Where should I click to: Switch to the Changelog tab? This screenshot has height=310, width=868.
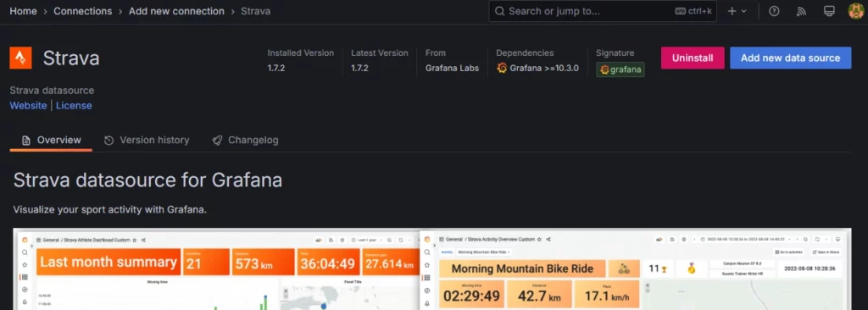[245, 140]
